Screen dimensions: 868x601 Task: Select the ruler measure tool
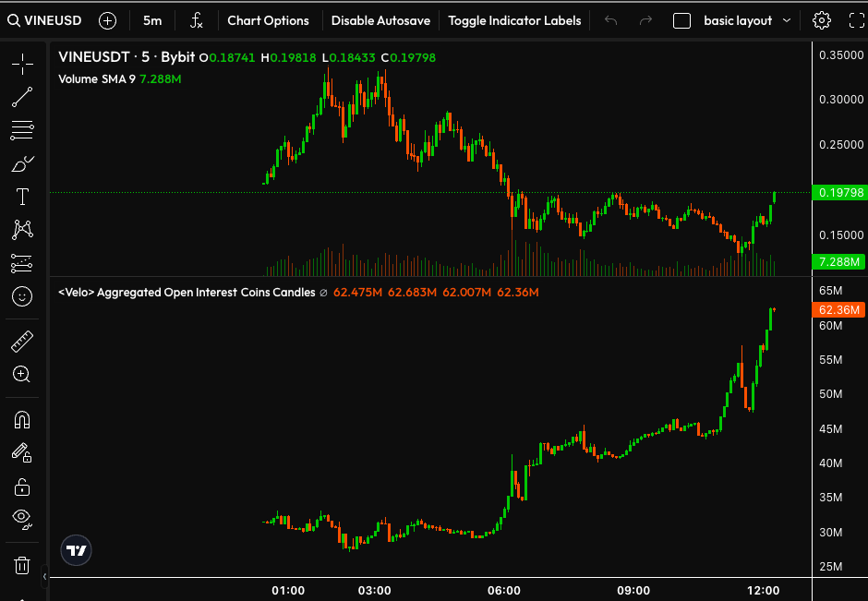(x=22, y=342)
